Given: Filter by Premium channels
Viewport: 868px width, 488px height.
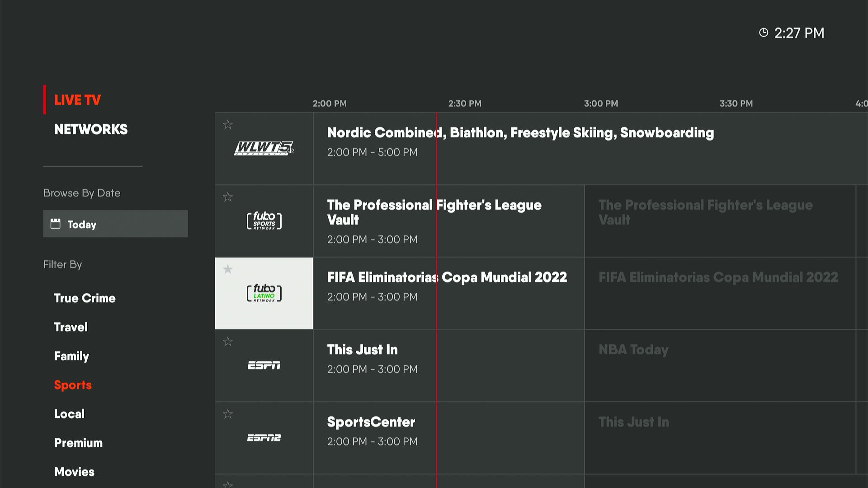Looking at the screenshot, I should coord(78,443).
